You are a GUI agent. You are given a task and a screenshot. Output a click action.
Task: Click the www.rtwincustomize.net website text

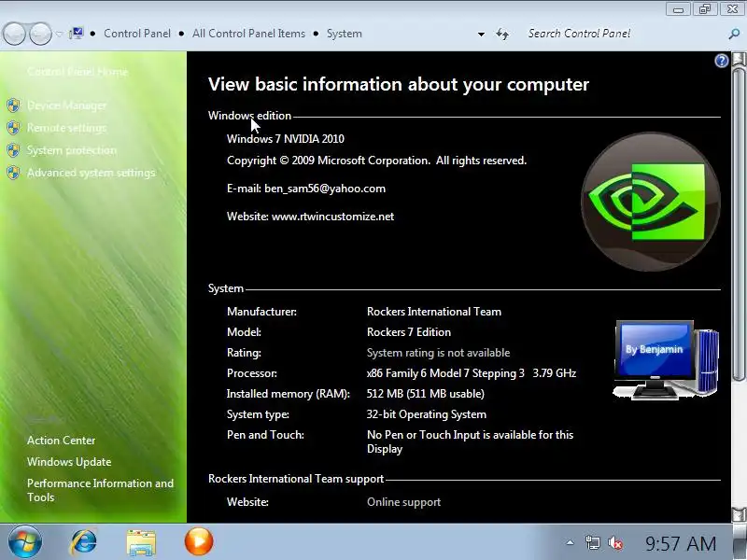[x=332, y=217]
